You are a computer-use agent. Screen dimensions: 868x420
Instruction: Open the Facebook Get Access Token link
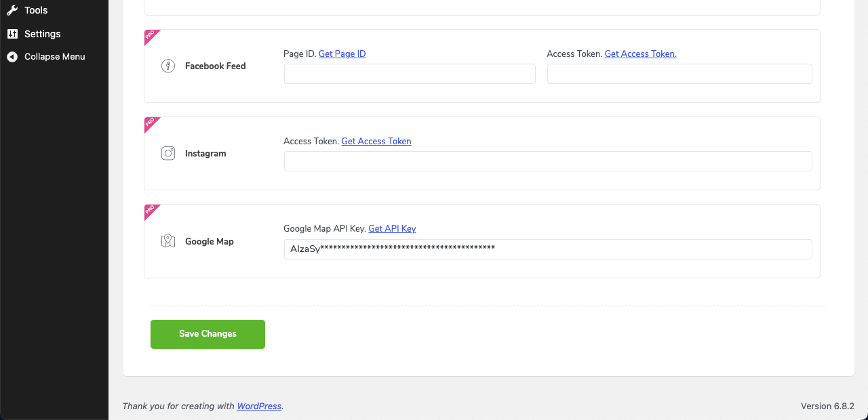(641, 54)
